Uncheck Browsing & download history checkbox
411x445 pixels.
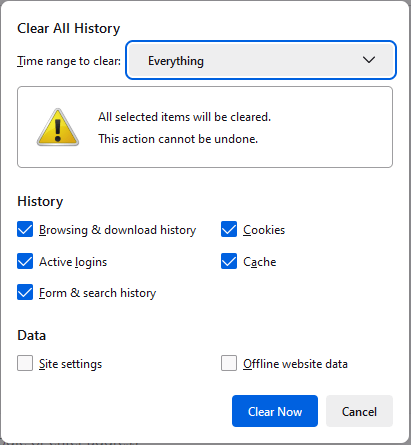[25, 229]
